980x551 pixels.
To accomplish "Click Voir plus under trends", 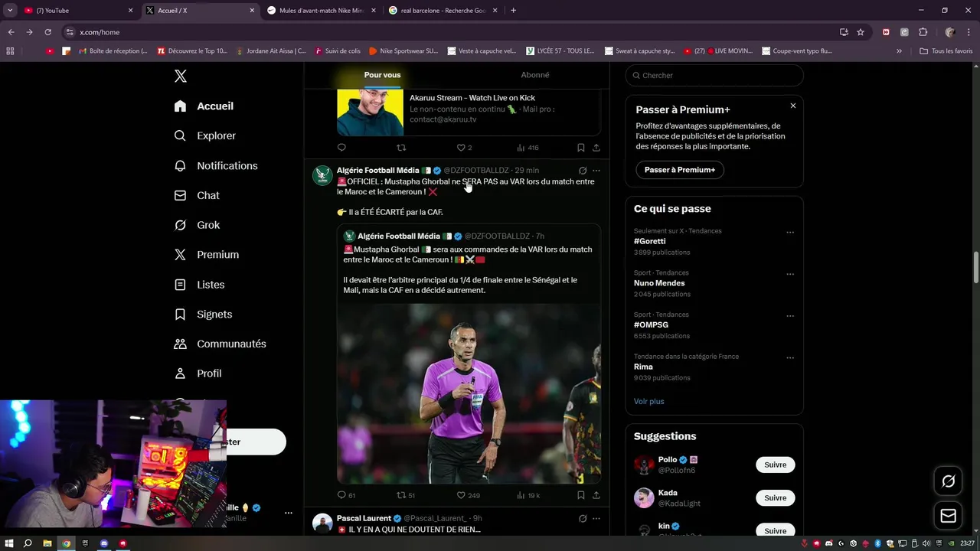I will point(649,401).
